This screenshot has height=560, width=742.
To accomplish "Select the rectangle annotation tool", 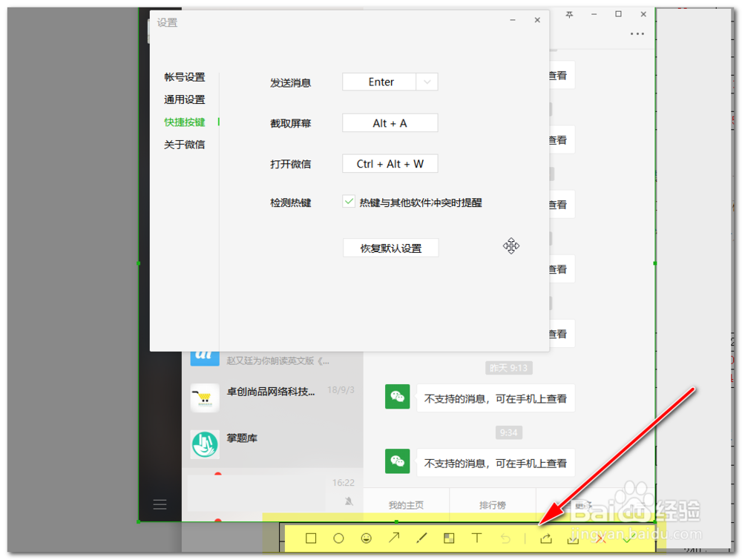I will click(311, 538).
